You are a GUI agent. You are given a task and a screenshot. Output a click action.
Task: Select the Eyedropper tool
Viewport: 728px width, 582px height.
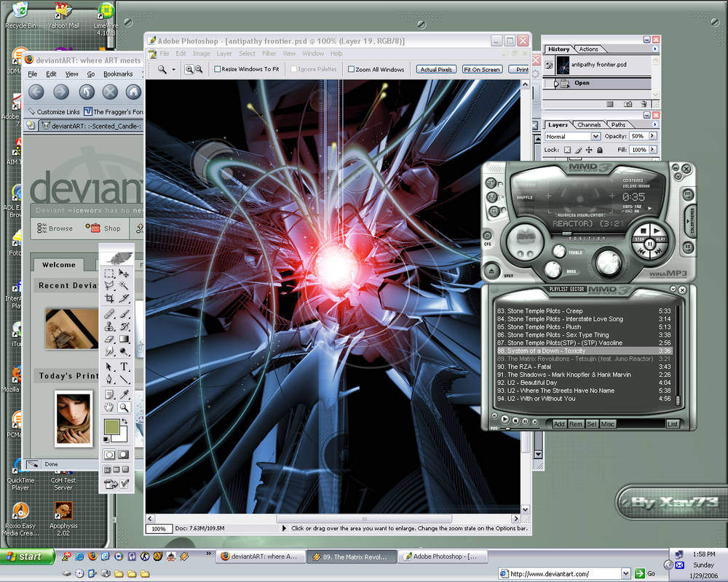[x=124, y=395]
